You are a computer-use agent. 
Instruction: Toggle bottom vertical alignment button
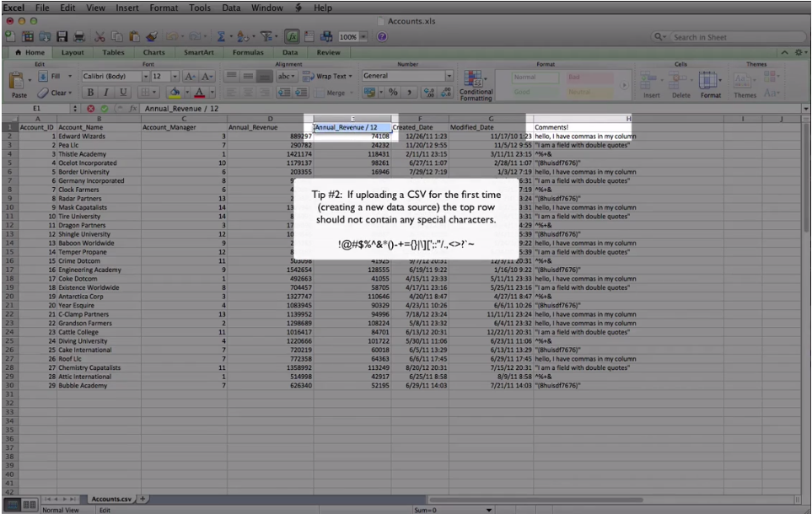tap(265, 77)
